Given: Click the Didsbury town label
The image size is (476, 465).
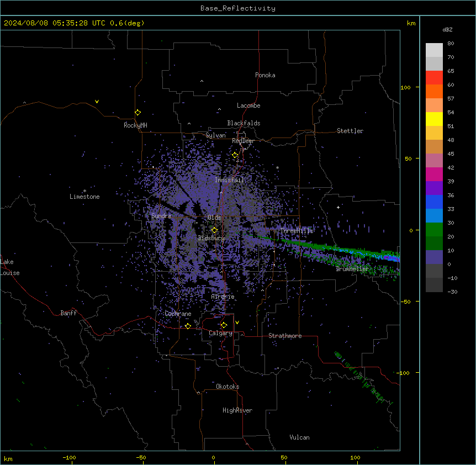Looking at the screenshot, I should pyautogui.click(x=211, y=238).
